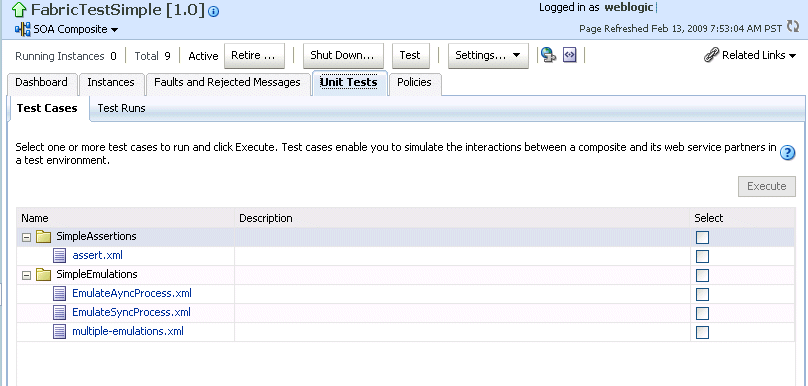Collapse the SimpleAssertions folder node
808x386 pixels.
click(26, 237)
